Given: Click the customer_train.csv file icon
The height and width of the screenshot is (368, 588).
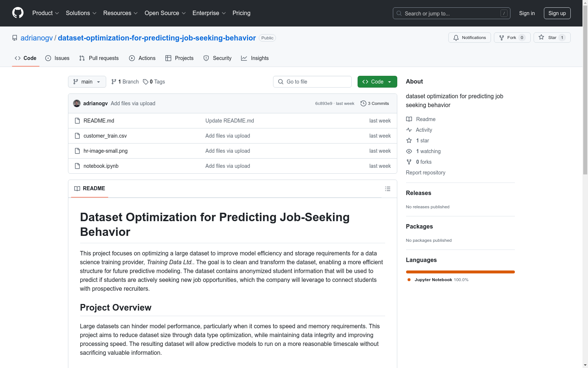Looking at the screenshot, I should coord(77,136).
